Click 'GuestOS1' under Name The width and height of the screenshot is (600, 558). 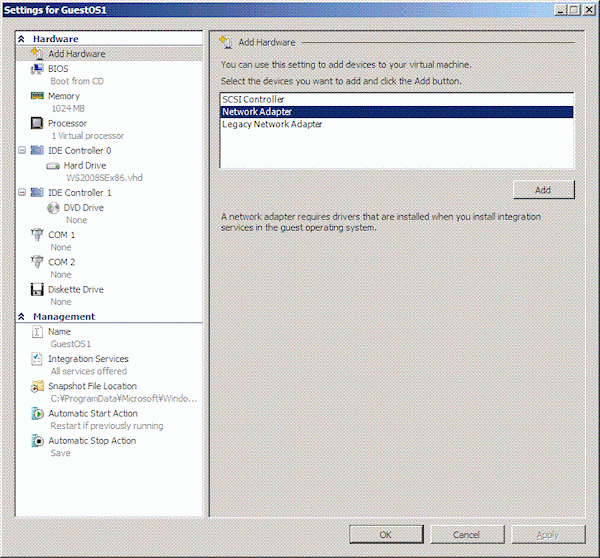[71, 344]
